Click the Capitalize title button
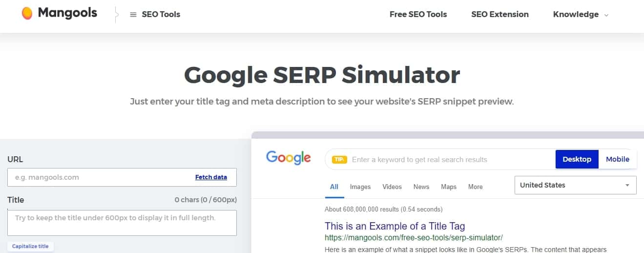Screen dimensions: 644x253 pyautogui.click(x=30, y=246)
